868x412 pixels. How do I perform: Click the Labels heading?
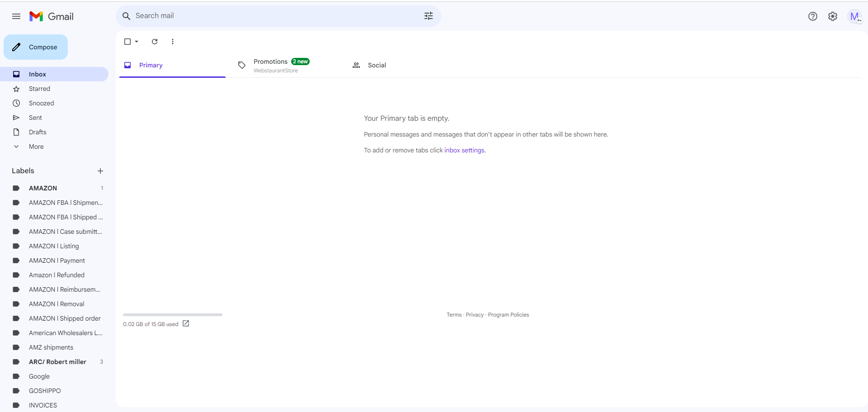[23, 170]
